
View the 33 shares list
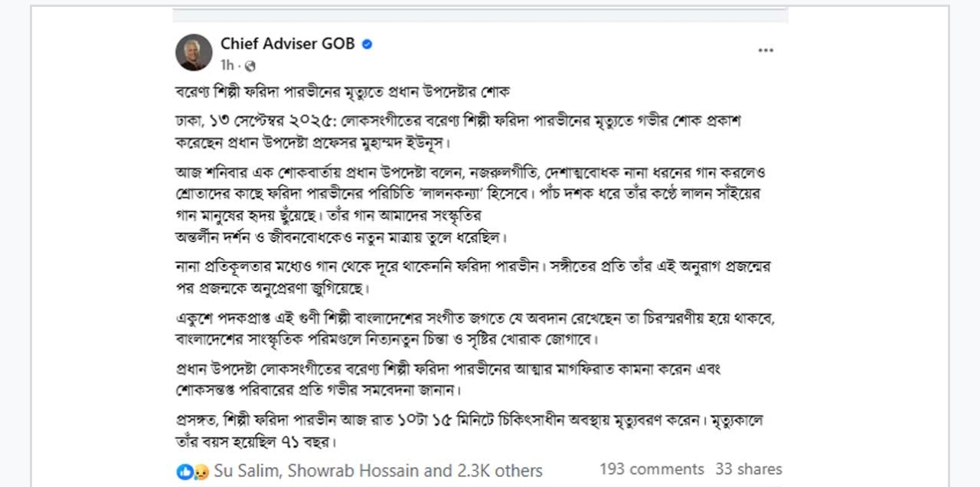coord(748,469)
